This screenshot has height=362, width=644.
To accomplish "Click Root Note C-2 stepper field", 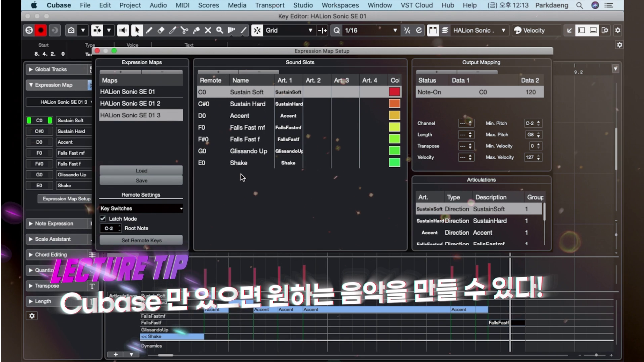I will 111,228.
